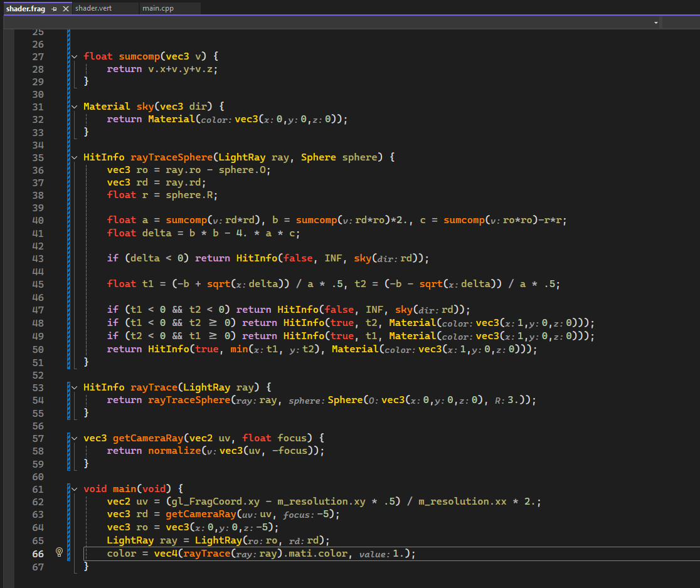Close the shader.frag tab
The width and height of the screenshot is (700, 588).
pyautogui.click(x=66, y=9)
